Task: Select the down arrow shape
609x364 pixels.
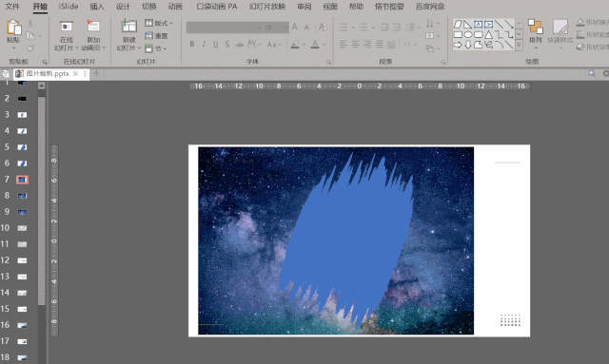Action: (x=468, y=45)
